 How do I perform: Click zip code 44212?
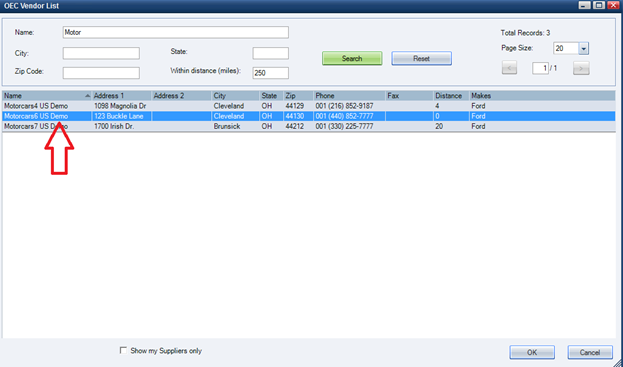tap(294, 126)
